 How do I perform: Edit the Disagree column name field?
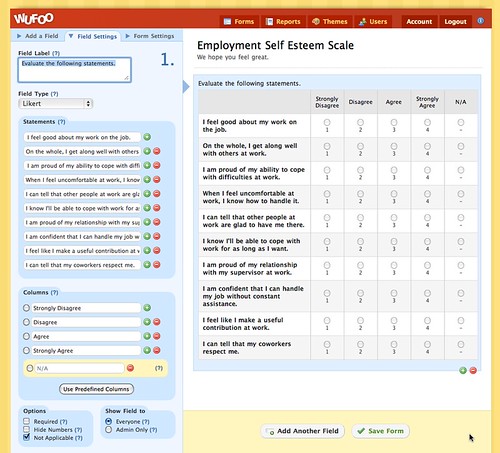[86, 322]
